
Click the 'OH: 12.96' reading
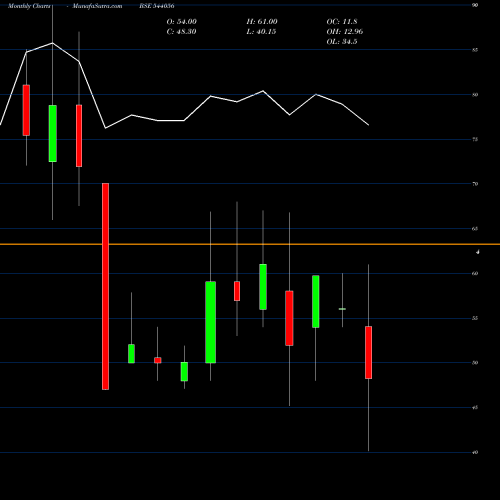345,32
